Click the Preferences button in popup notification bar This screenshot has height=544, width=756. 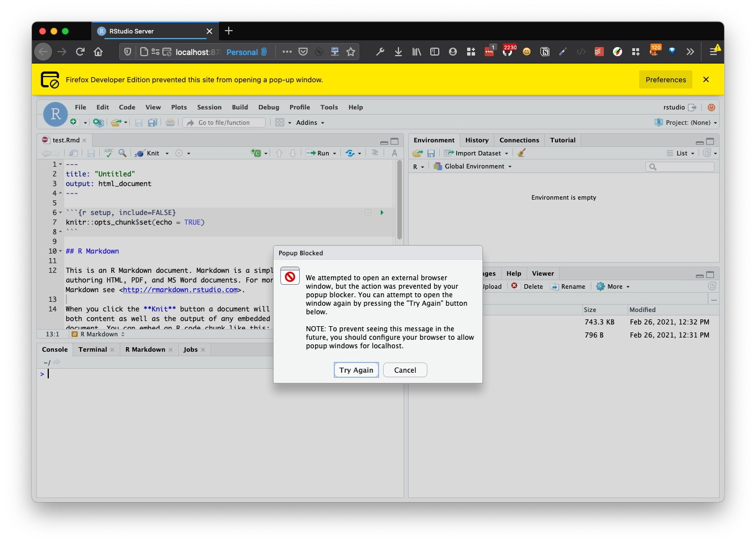(x=666, y=79)
